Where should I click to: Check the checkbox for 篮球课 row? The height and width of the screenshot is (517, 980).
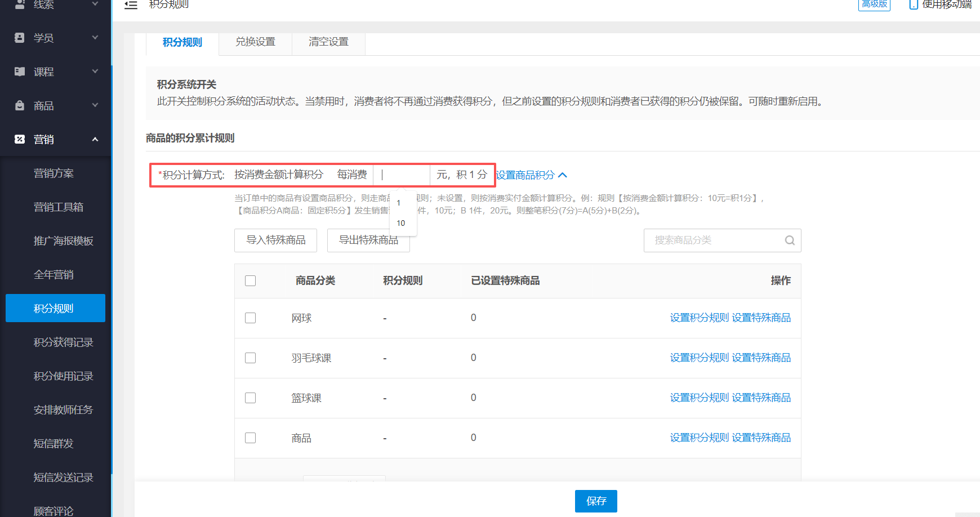pyautogui.click(x=250, y=398)
